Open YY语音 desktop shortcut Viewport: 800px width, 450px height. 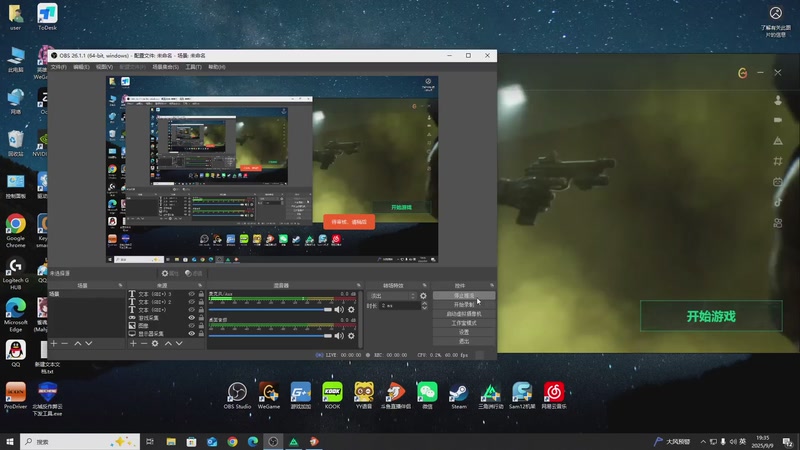(364, 395)
